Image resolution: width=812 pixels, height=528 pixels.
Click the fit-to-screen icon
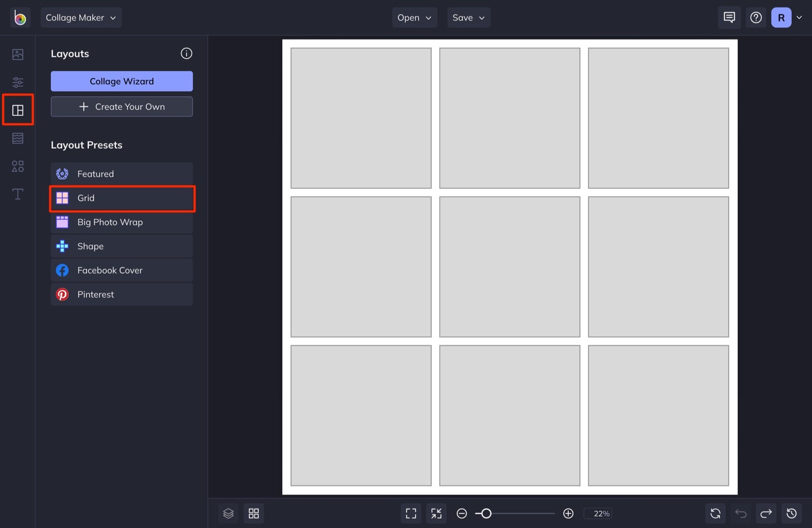[411, 513]
